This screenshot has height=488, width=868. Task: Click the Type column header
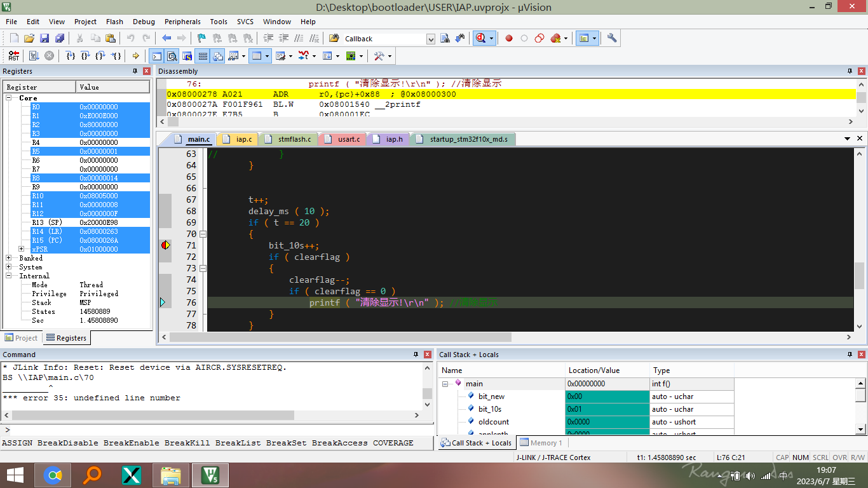coord(692,370)
